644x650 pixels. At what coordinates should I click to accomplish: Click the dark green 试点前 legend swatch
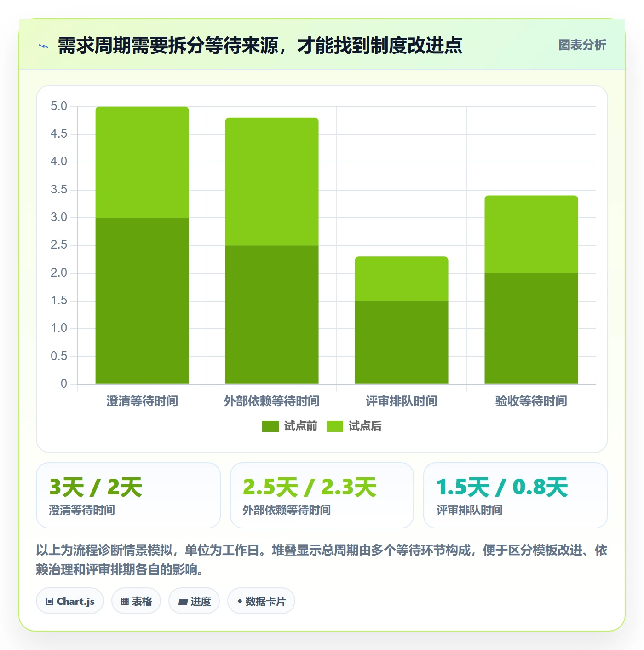pos(270,426)
